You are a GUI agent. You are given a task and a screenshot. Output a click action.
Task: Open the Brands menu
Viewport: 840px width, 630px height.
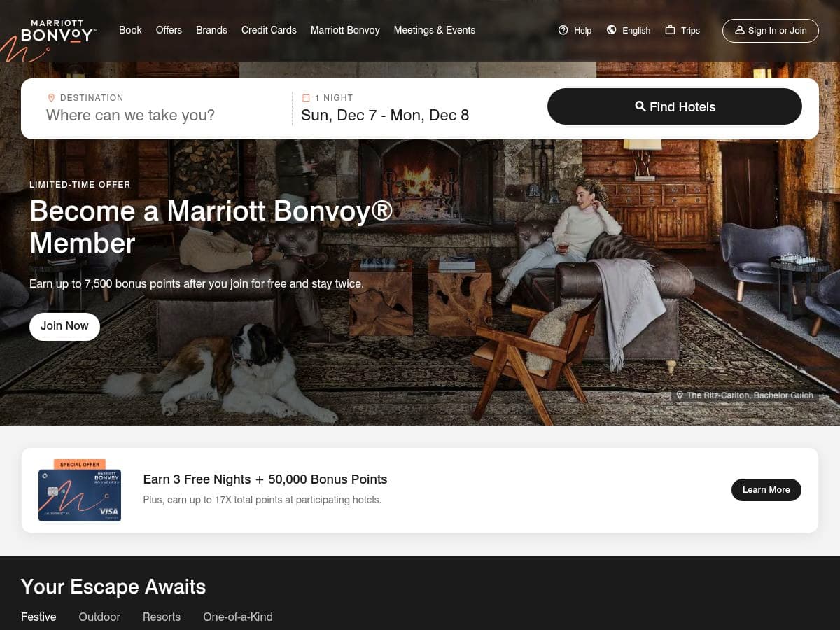211,30
